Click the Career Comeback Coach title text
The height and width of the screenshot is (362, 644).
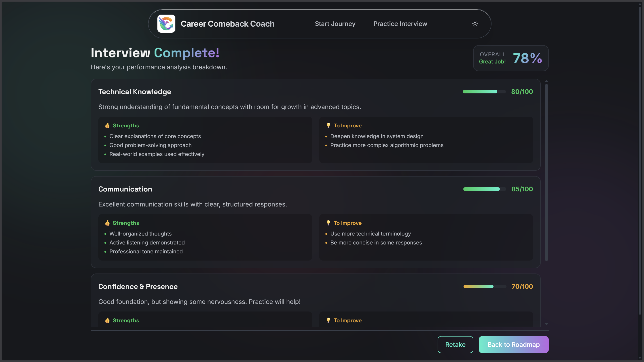tap(227, 24)
